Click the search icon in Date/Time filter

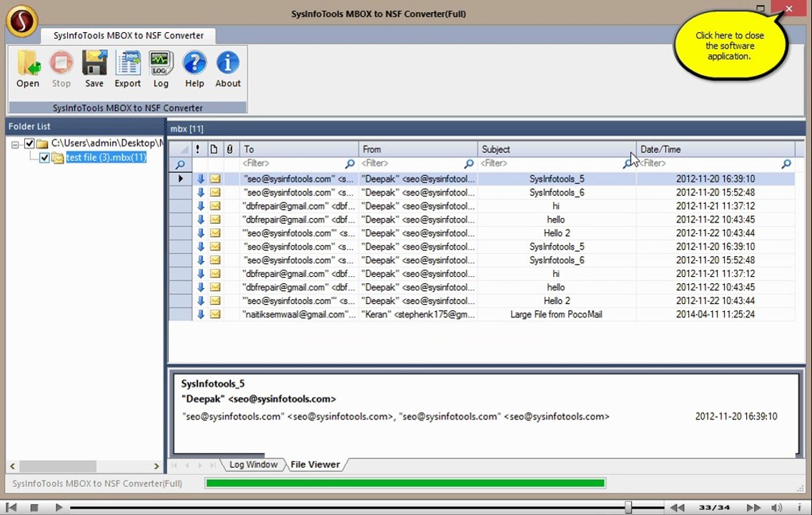[x=786, y=164]
